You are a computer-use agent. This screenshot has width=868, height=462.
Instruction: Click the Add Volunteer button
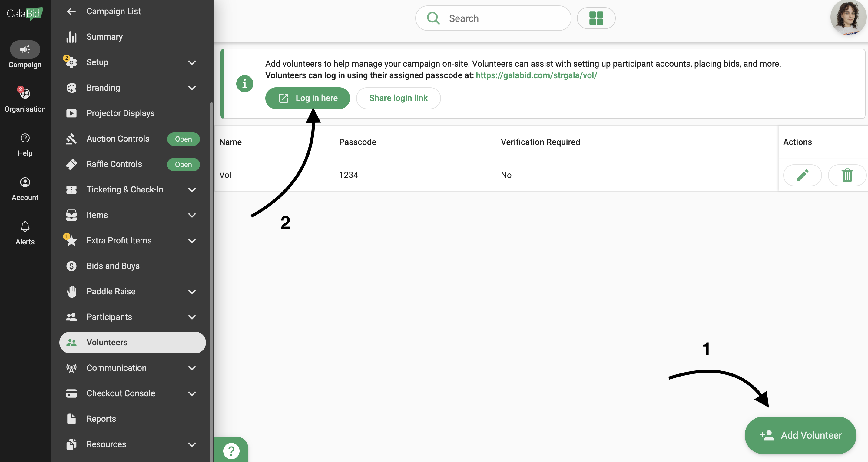[800, 435]
